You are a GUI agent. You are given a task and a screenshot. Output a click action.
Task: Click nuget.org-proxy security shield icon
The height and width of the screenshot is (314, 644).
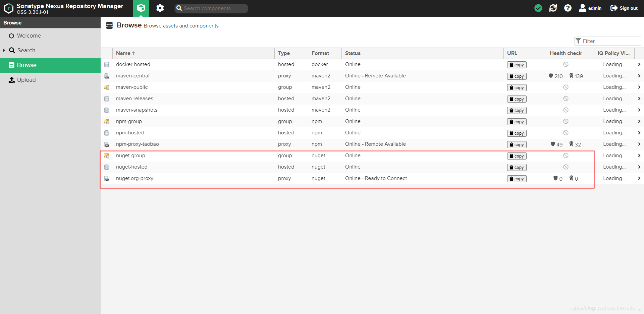click(x=555, y=178)
